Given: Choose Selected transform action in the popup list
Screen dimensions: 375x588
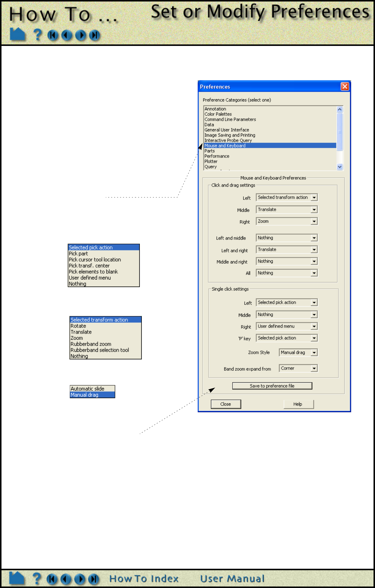Looking at the screenshot, I should click(x=105, y=320).
